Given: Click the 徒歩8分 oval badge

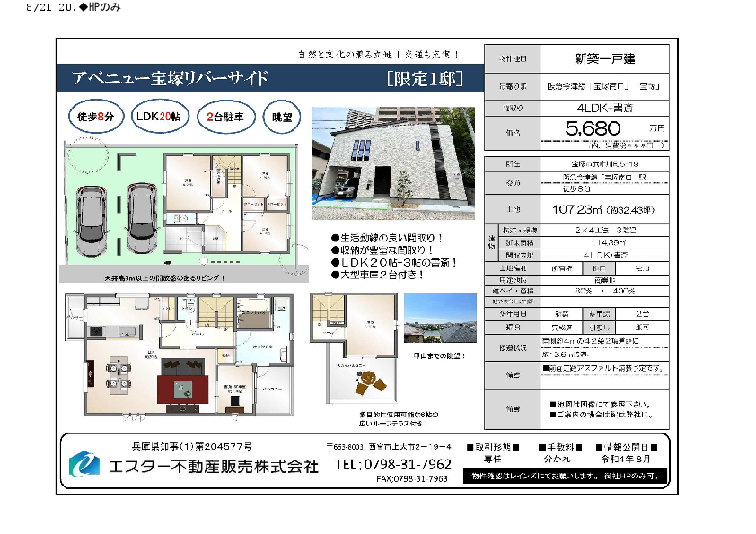Looking at the screenshot, I should tap(94, 117).
